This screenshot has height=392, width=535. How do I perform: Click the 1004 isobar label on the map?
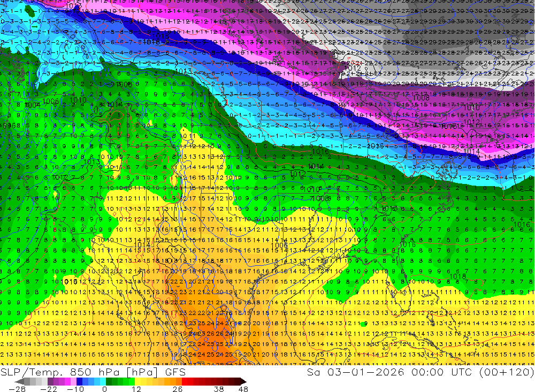point(33,105)
